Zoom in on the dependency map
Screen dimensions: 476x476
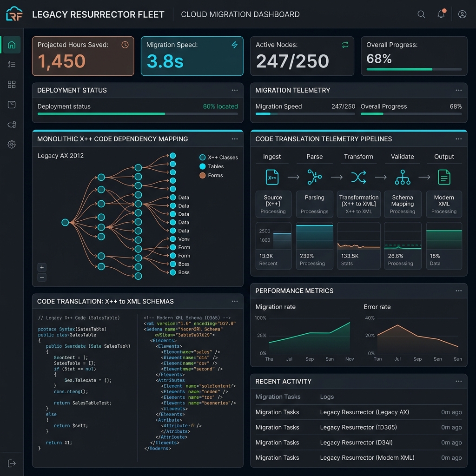coord(42,267)
